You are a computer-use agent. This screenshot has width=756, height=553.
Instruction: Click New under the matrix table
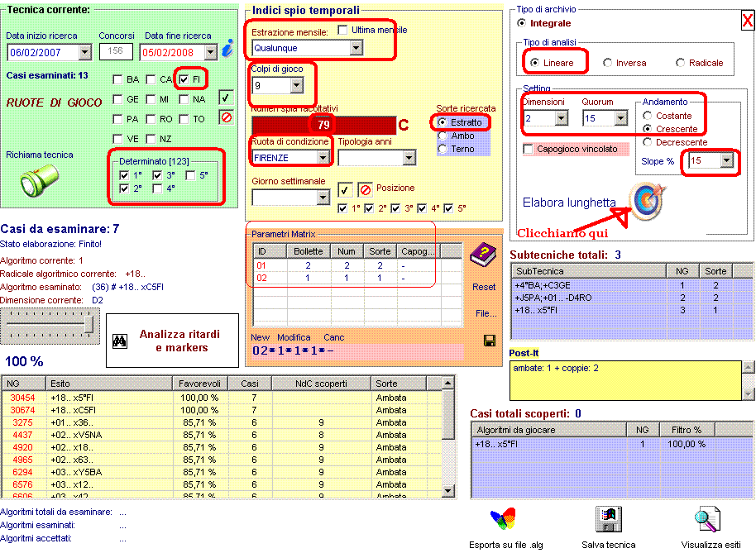[260, 338]
